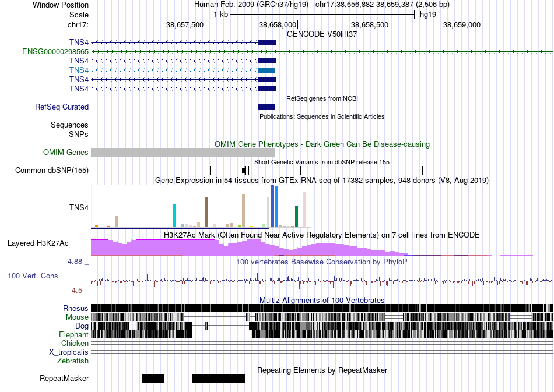Click the light blue TNS4 exon block
Screen dimensions: 554x392
267,70
